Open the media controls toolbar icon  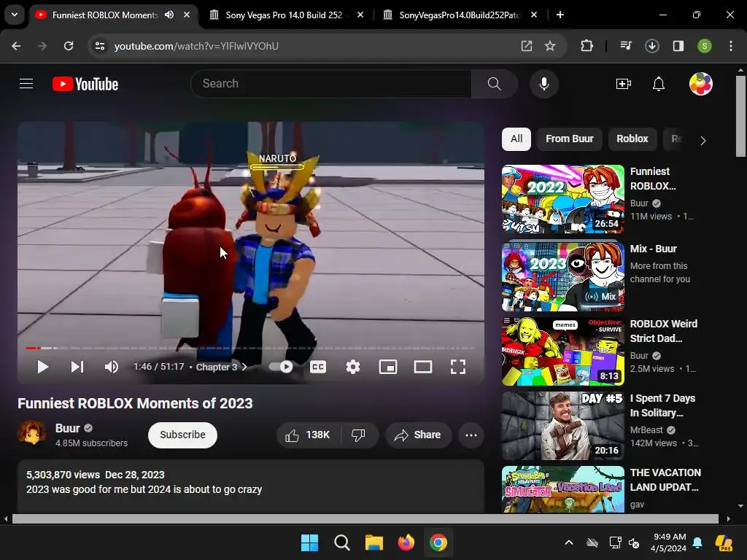pyautogui.click(x=625, y=46)
